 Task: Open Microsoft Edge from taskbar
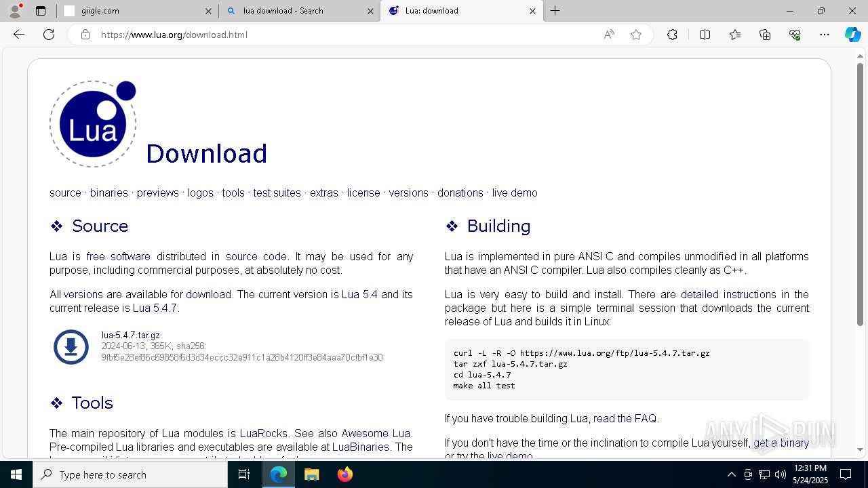279,474
